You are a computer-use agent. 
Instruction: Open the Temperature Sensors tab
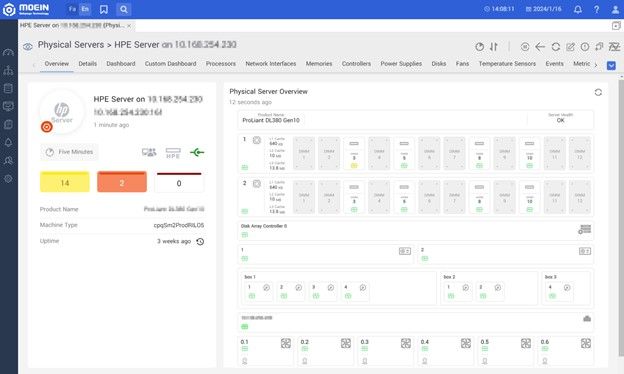tap(507, 64)
